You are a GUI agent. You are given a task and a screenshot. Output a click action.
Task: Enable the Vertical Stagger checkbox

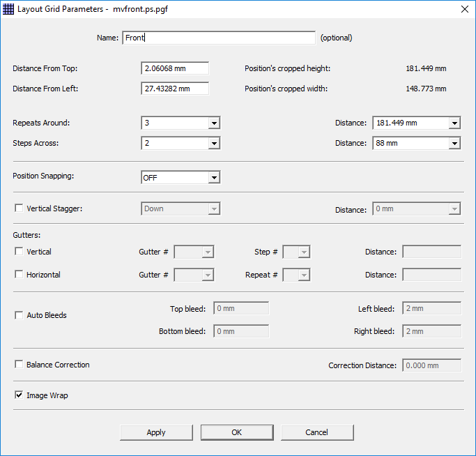pos(19,208)
